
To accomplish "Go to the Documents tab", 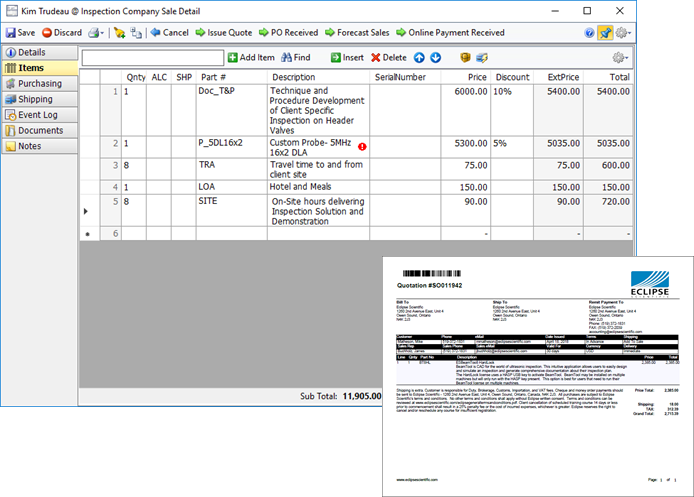I will coord(40,131).
